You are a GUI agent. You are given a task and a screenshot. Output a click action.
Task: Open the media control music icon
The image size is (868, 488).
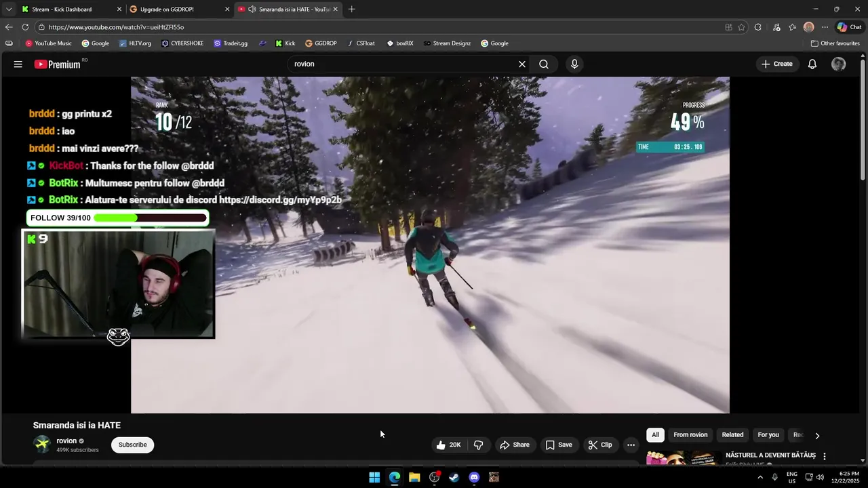(775, 27)
